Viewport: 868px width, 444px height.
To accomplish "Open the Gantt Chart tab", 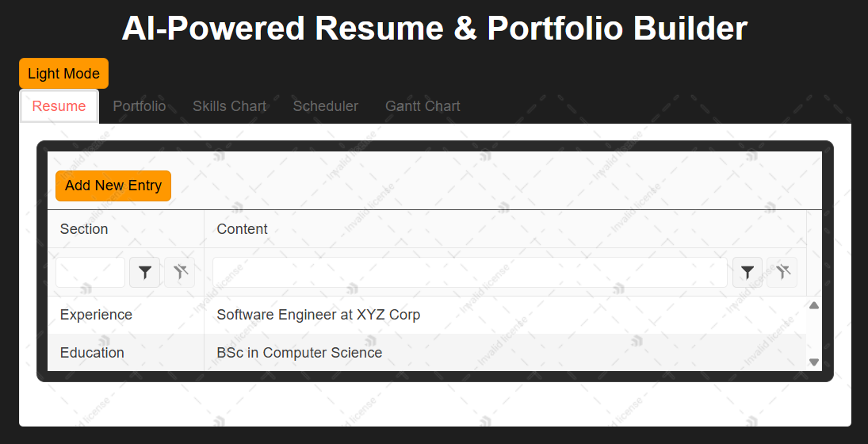I will [x=423, y=106].
